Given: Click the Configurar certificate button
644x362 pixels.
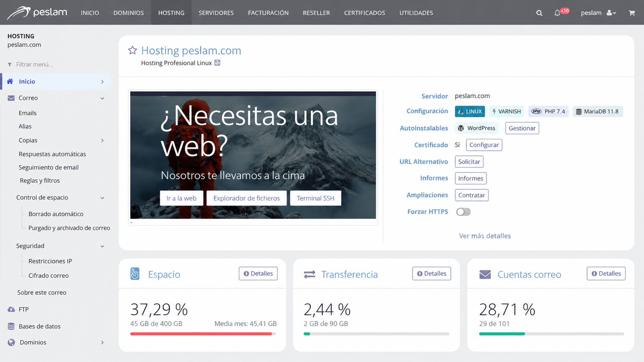Looking at the screenshot, I should click(x=484, y=145).
